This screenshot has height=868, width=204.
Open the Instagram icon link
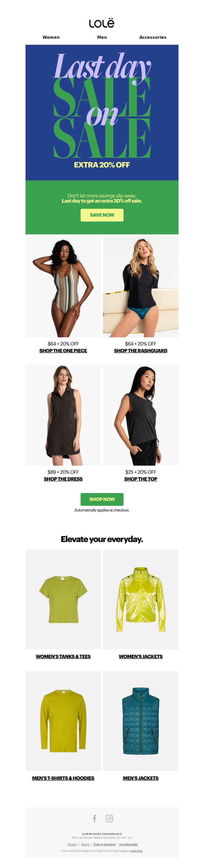tap(109, 818)
